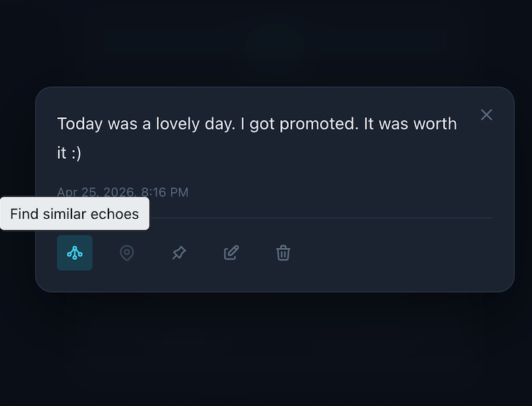532x406 pixels.
Task: Click the ':)' smiley in the echo
Action: point(75,154)
